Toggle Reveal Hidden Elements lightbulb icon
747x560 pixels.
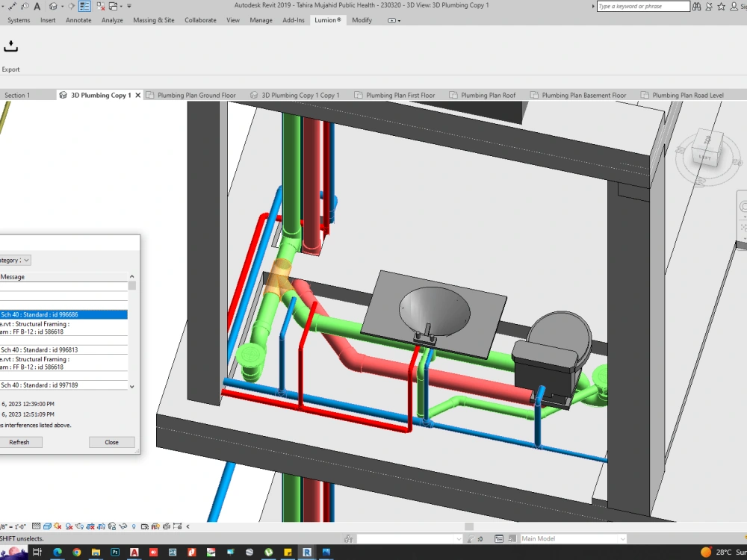(x=134, y=526)
